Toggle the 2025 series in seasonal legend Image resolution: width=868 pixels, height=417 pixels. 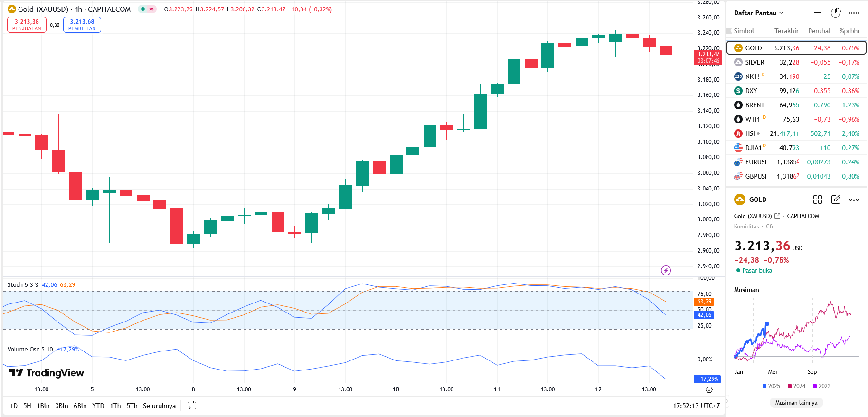[771, 386]
